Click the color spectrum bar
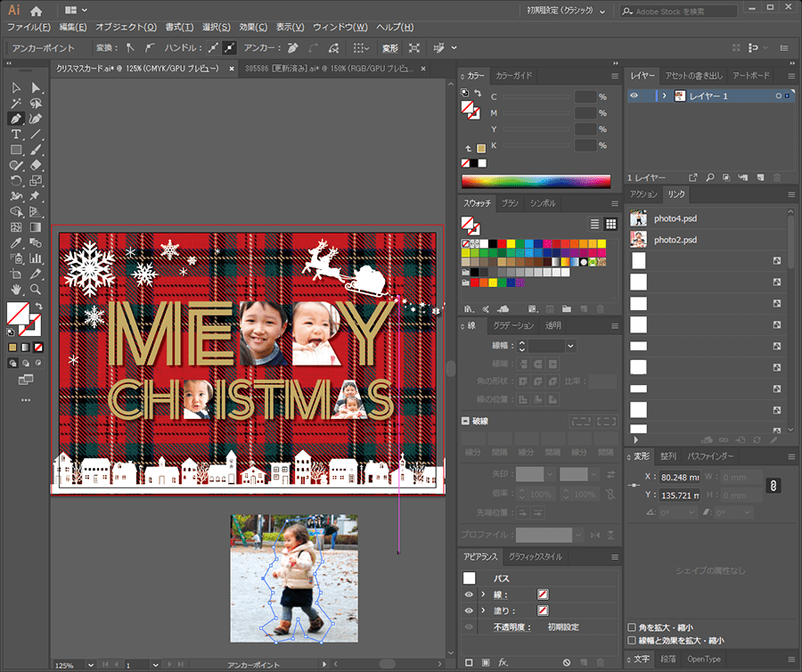 536,181
